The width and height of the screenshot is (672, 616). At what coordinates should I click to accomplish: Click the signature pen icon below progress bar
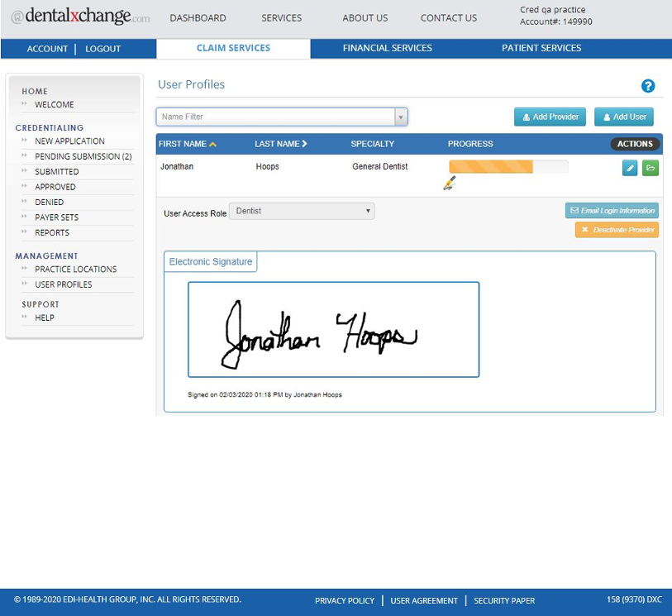(449, 184)
